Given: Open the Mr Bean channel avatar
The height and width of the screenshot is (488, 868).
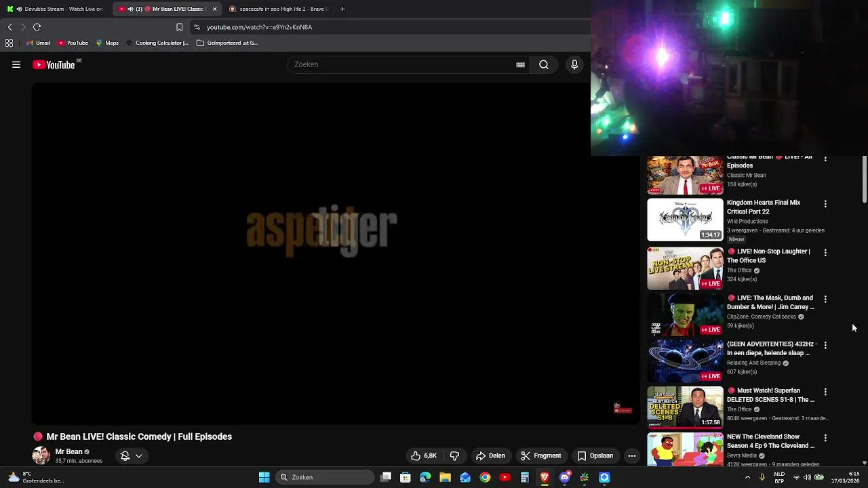Looking at the screenshot, I should tap(41, 455).
